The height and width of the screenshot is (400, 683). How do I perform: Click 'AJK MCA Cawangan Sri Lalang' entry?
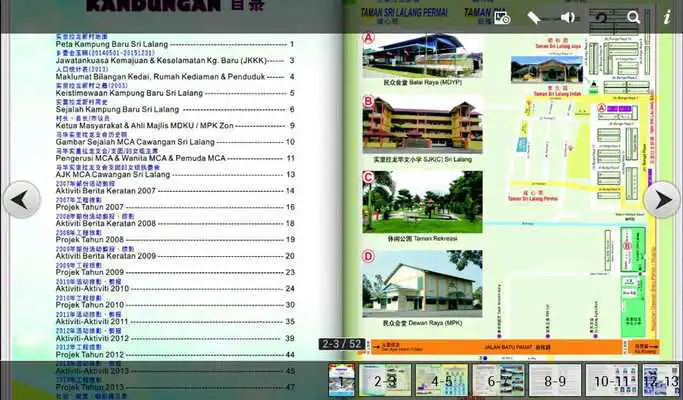tap(113, 174)
